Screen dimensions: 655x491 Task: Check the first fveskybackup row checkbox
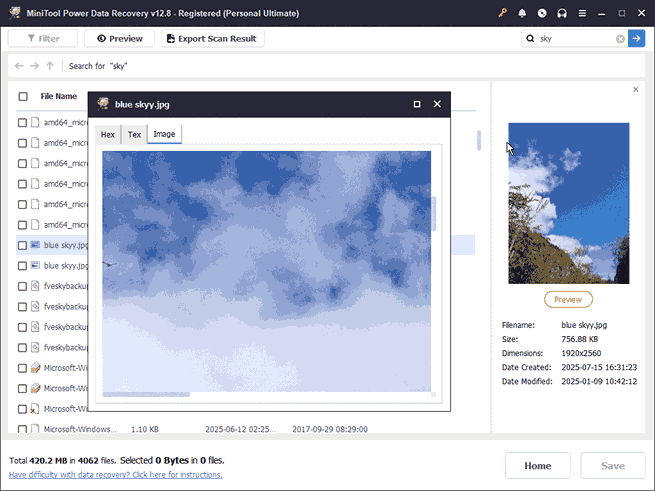[x=23, y=286]
